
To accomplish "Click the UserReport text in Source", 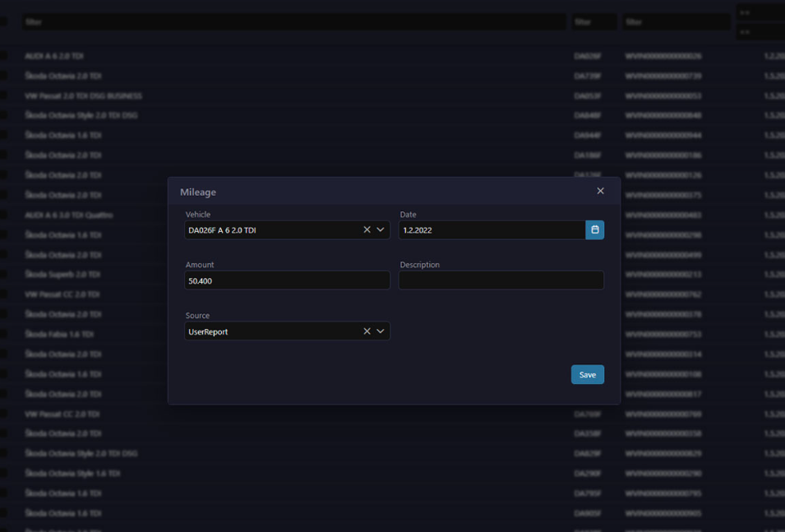I will point(209,332).
